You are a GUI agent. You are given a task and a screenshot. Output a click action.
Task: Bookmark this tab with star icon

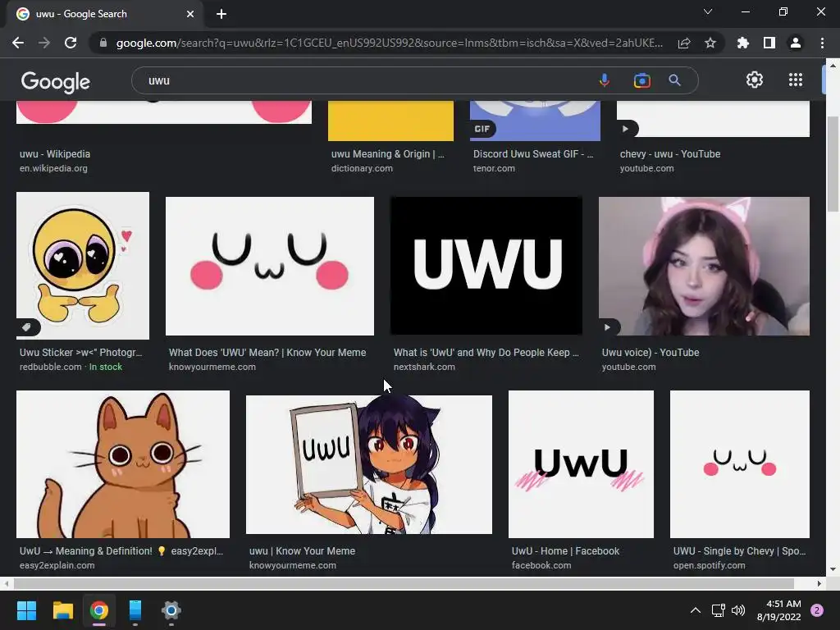pos(710,43)
